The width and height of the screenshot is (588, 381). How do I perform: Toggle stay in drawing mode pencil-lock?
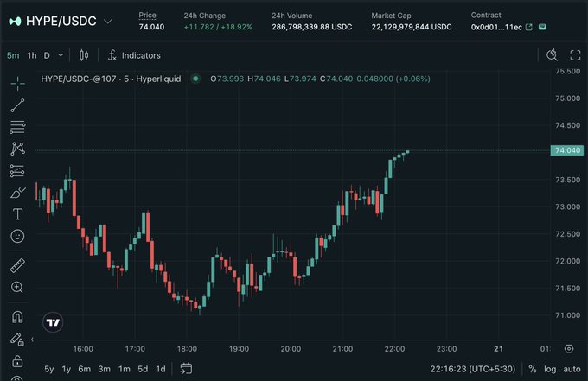pos(17,339)
